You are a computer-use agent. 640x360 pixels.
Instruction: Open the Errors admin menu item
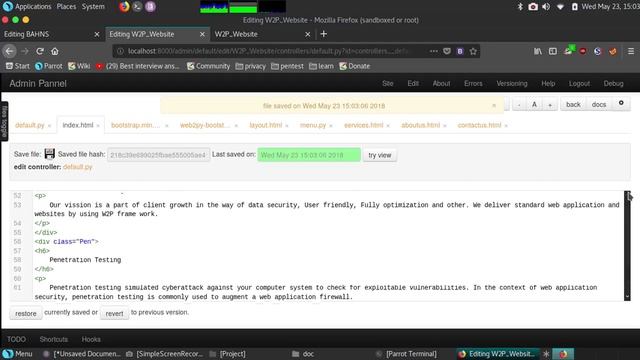point(473,83)
